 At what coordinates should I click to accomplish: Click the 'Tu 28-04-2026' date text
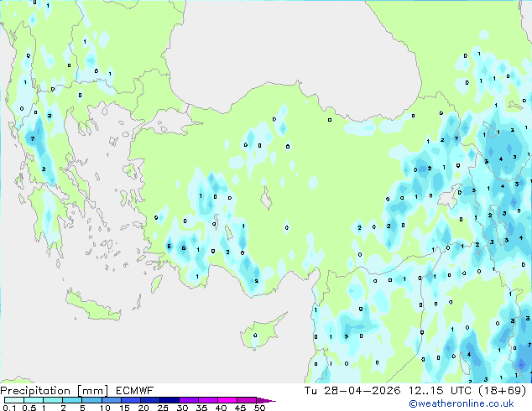(x=352, y=391)
